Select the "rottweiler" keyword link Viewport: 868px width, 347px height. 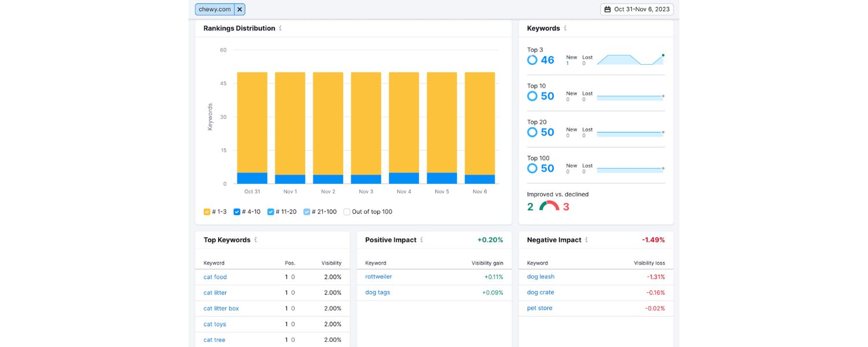click(378, 276)
